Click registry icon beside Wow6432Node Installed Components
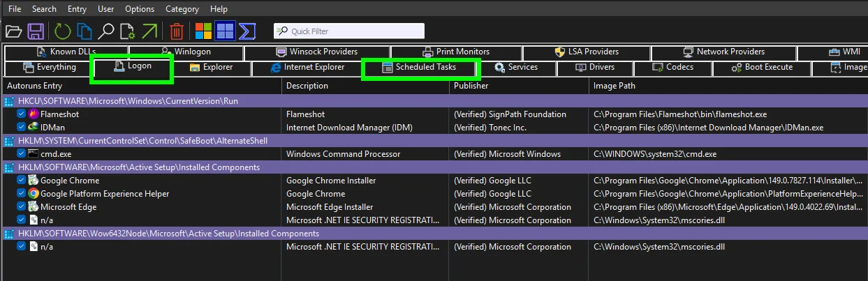 click(9, 234)
